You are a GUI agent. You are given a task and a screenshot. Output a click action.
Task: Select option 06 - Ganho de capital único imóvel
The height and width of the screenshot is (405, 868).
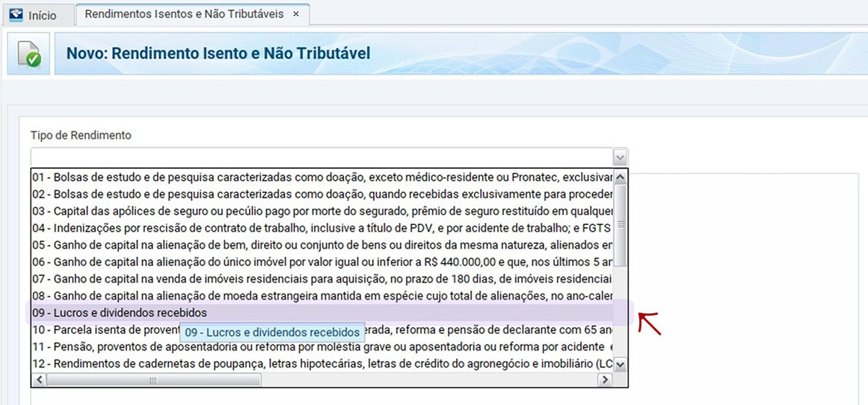(322, 262)
